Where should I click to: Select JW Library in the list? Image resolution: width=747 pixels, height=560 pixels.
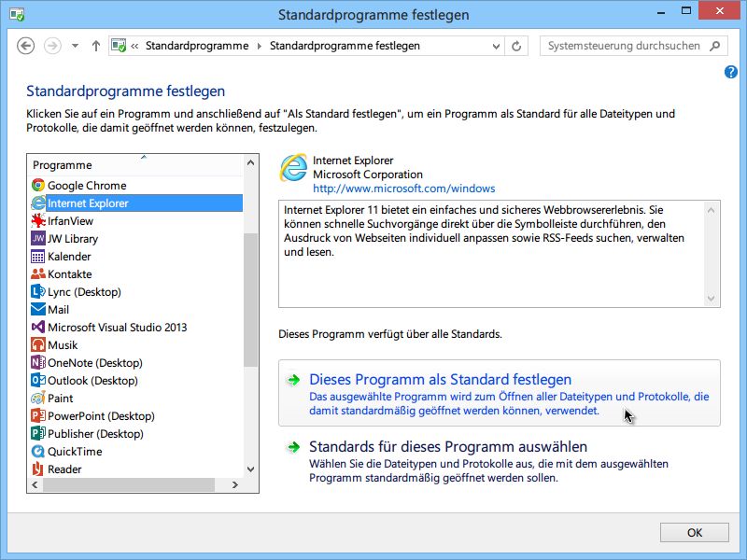coord(134,238)
